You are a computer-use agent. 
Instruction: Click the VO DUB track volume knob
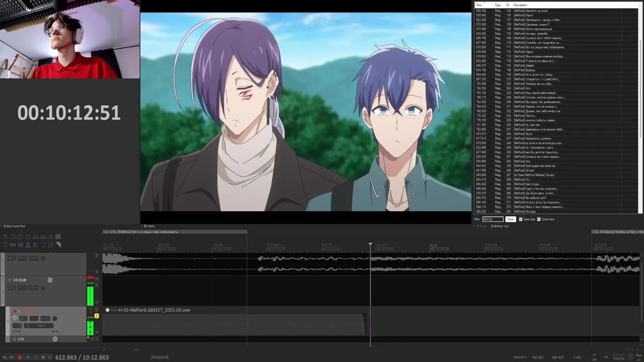[50, 280]
